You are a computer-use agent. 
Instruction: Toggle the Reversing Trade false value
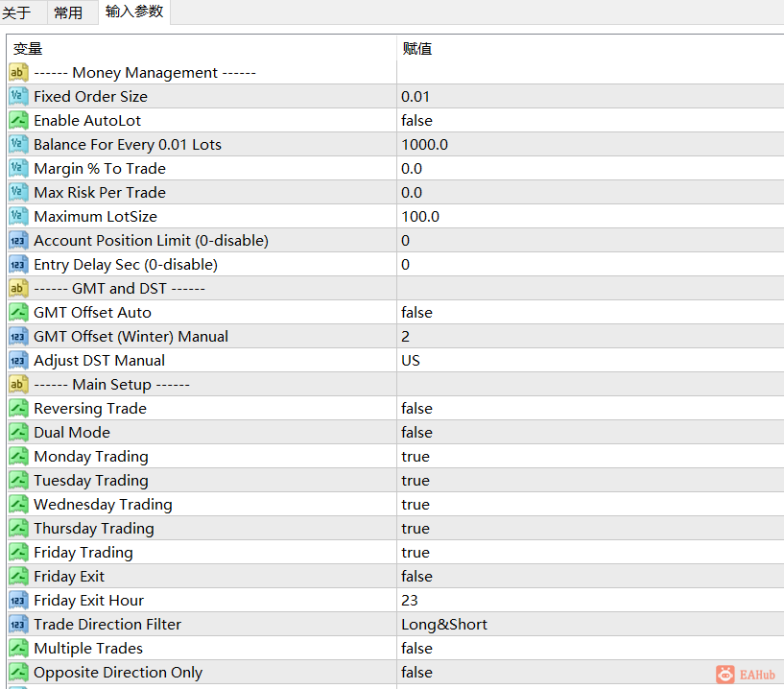590,409
